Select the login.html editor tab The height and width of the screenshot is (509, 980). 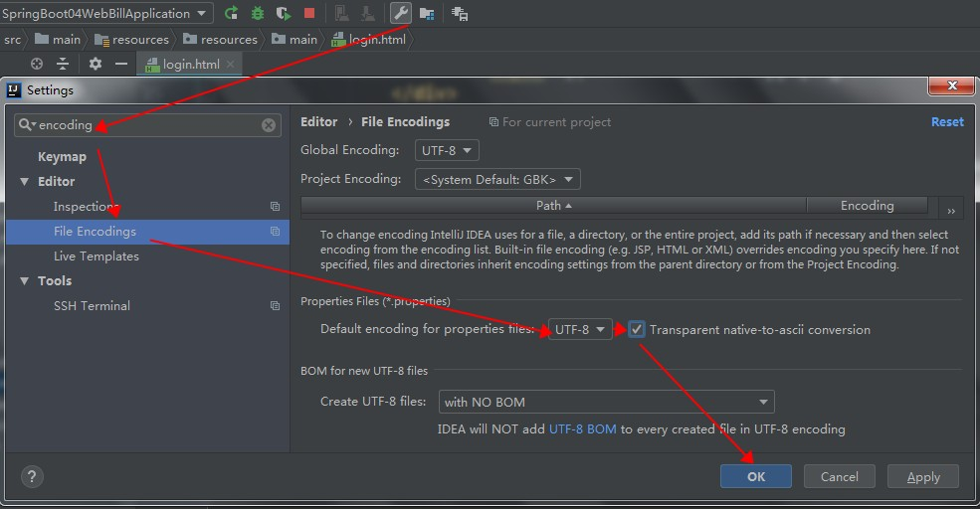point(189,64)
